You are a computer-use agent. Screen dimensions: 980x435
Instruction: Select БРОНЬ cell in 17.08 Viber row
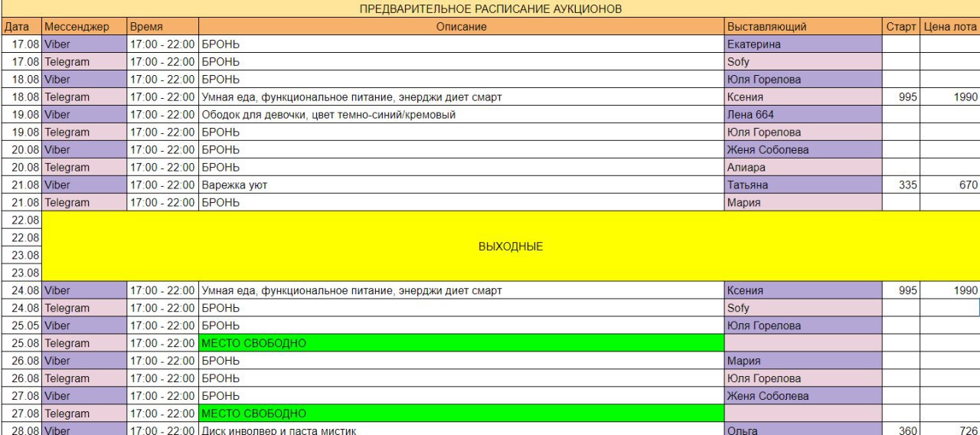click(x=462, y=44)
